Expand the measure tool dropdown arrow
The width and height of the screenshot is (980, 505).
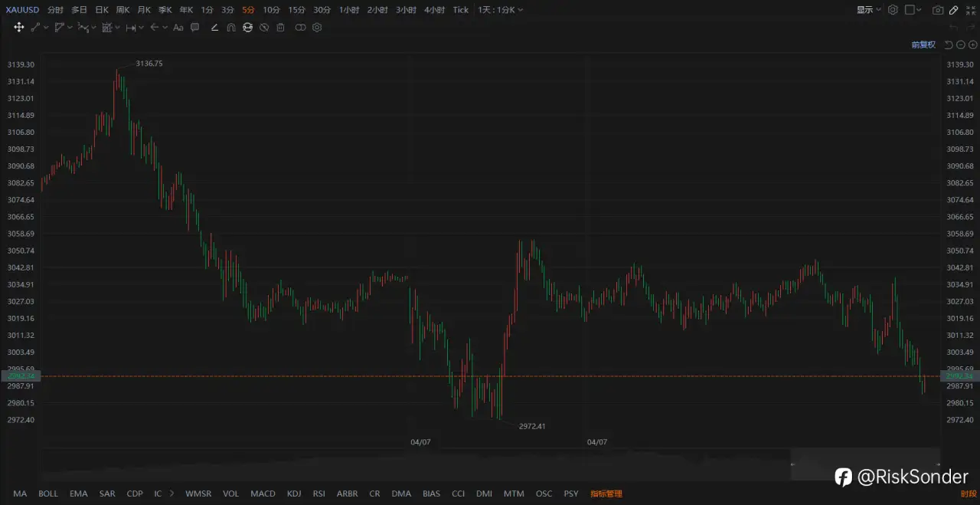(142, 28)
